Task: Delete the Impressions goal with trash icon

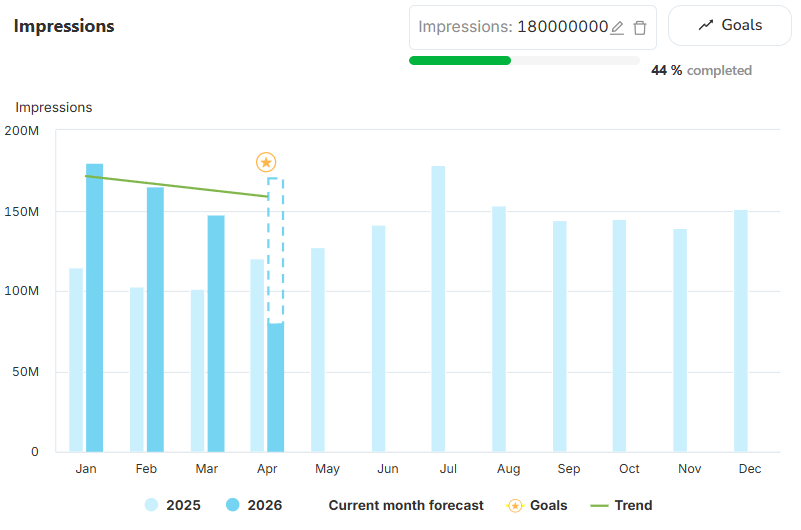Action: [640, 28]
